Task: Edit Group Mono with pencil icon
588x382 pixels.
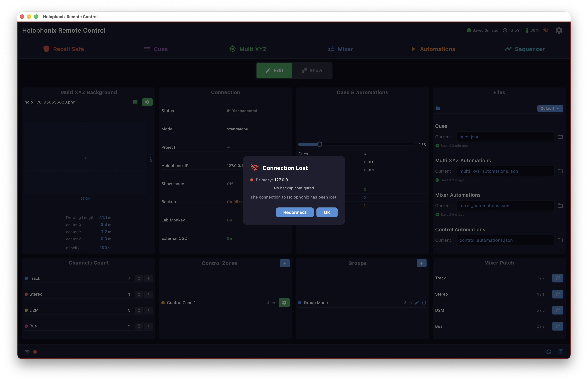Action: (x=417, y=303)
